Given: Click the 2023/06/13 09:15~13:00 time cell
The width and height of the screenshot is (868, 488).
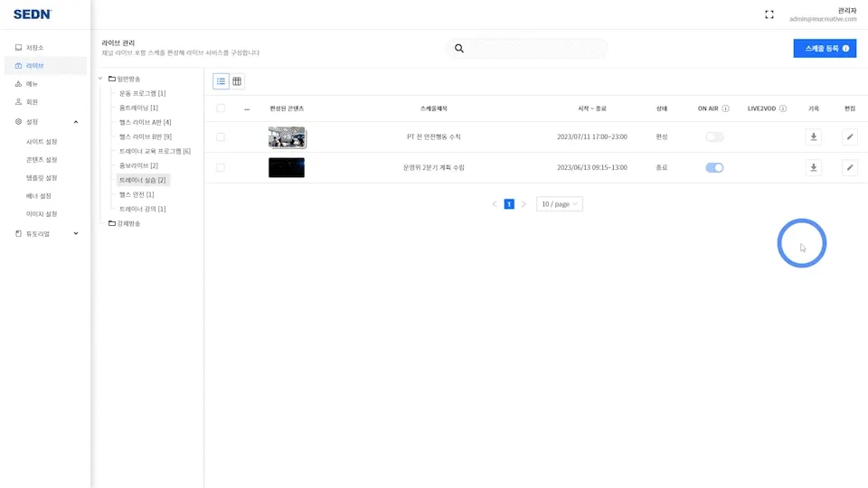Looking at the screenshot, I should click(591, 168).
